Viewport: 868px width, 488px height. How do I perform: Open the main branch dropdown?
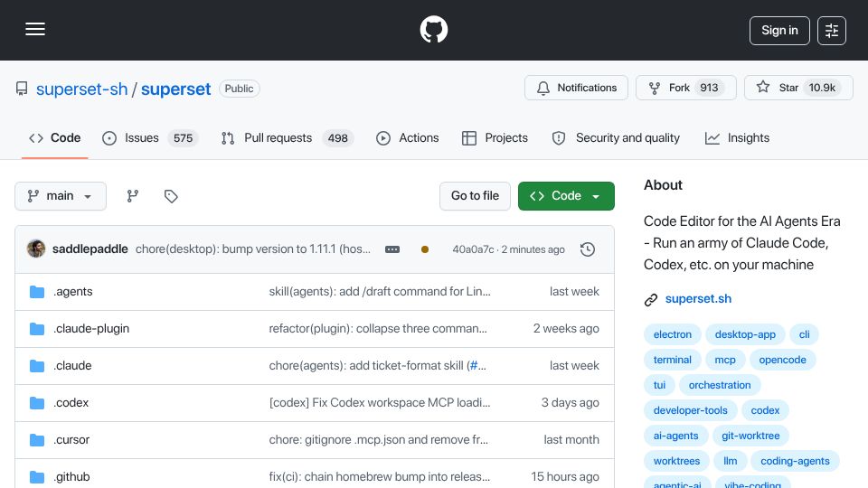pos(61,196)
